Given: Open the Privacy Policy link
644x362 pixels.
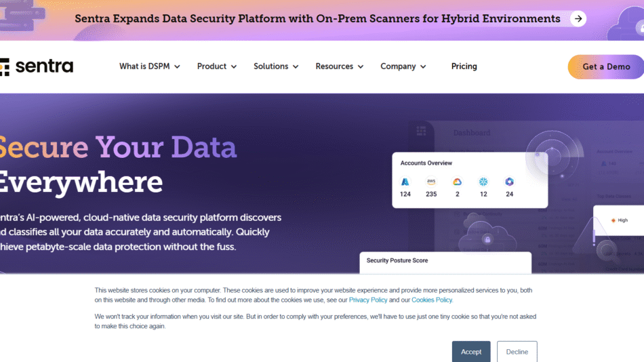Looking at the screenshot, I should pos(368,300).
